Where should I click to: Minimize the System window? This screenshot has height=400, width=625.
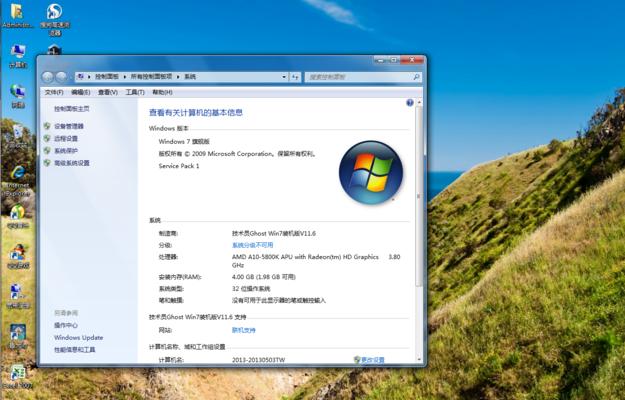coord(380,60)
